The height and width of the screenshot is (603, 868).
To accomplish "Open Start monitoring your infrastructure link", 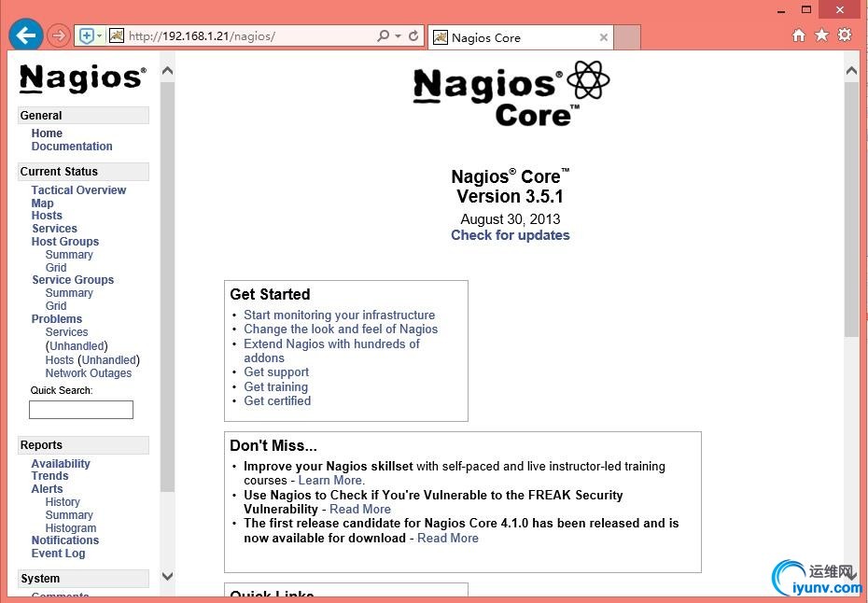I will pos(340,316).
